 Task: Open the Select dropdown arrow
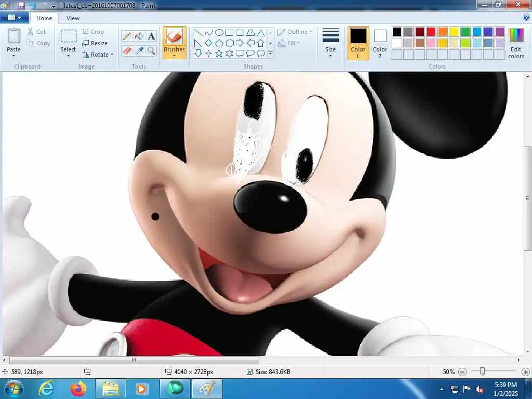68,56
